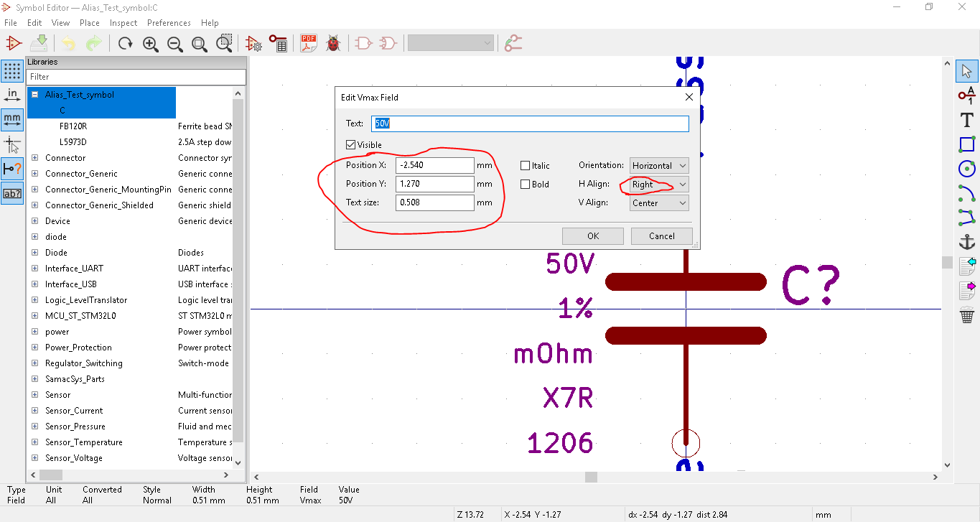Click the zoom out magnifier icon
This screenshot has width=980, height=522.
point(174,44)
